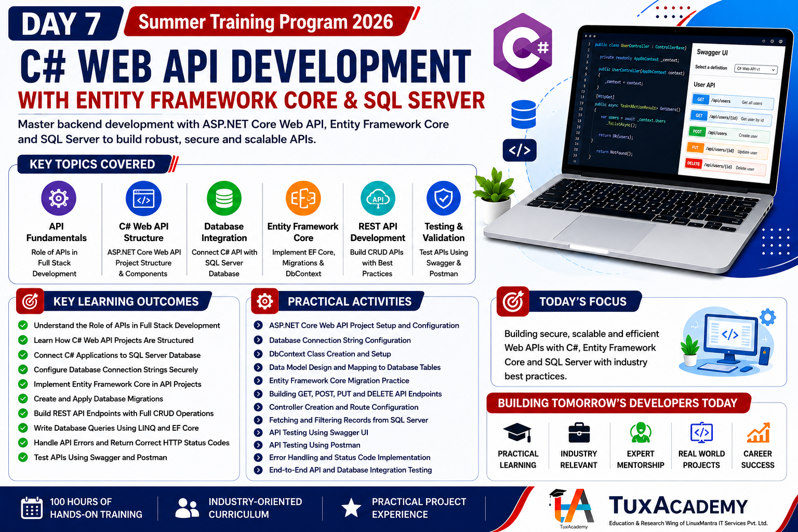Click the DAY 7 badge
The height and width of the screenshot is (532, 798).
tap(65, 24)
